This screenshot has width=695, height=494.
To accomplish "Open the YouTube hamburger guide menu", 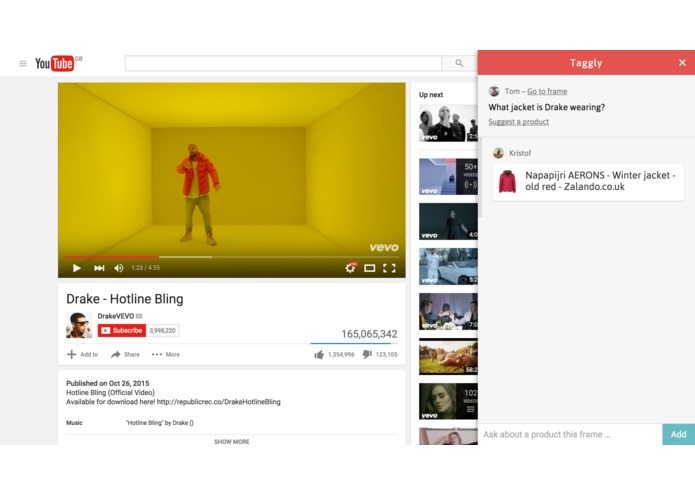I will pyautogui.click(x=23, y=64).
